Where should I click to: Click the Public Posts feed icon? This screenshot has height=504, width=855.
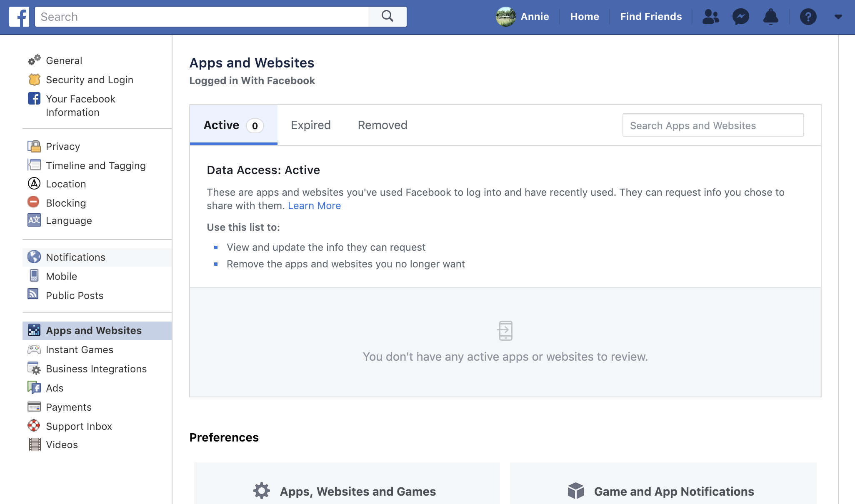pos(33,294)
